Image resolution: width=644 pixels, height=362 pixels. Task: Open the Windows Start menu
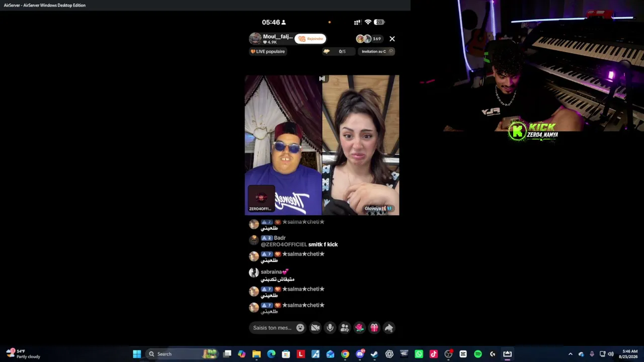[x=137, y=354]
